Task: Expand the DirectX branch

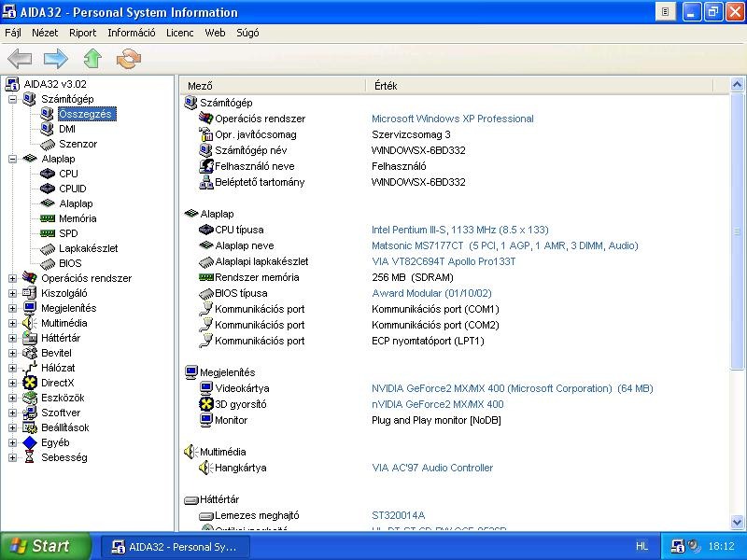Action: (x=12, y=383)
